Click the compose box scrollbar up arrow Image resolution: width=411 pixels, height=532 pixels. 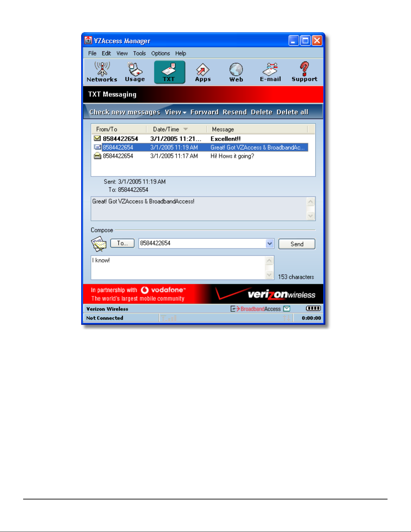pos(269,260)
